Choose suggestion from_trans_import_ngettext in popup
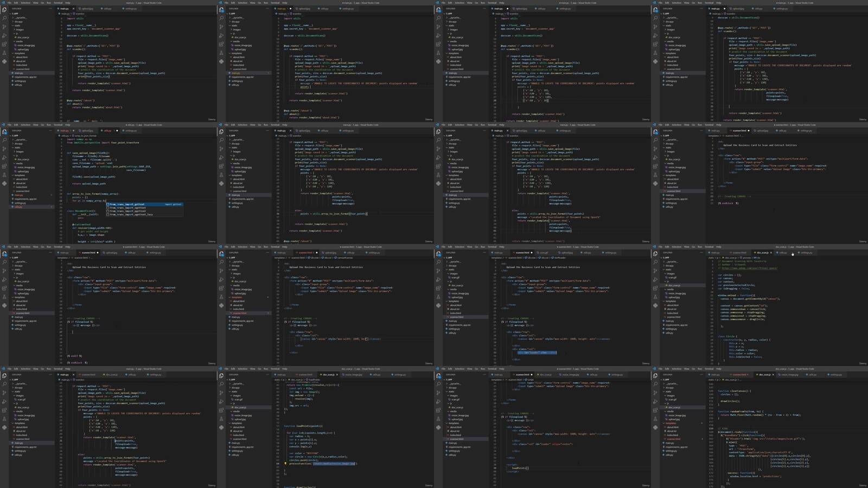868x488 pixels. point(144,208)
